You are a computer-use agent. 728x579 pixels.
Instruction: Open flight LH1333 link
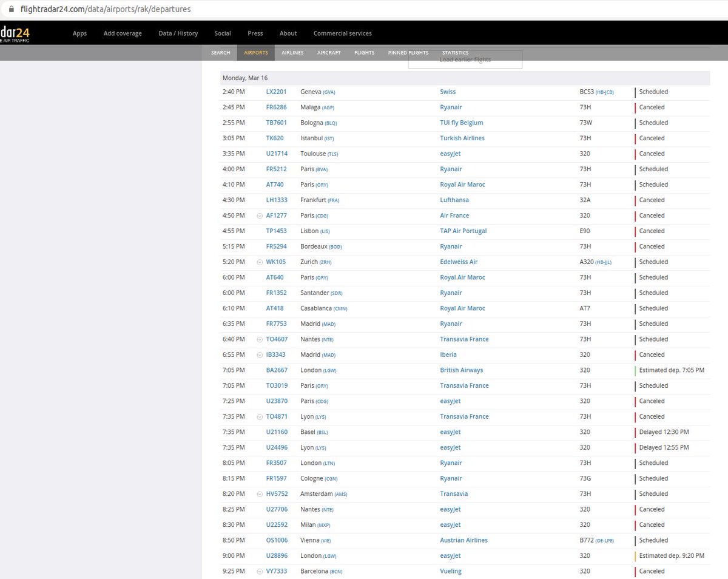coord(277,200)
